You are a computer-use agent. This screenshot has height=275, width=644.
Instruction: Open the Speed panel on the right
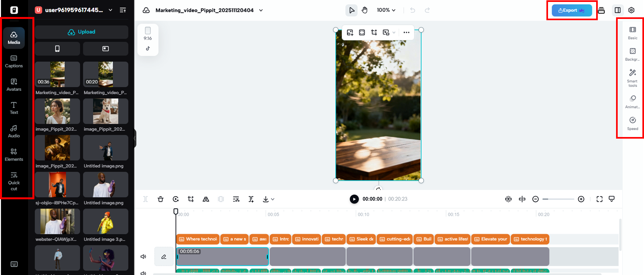632,124
